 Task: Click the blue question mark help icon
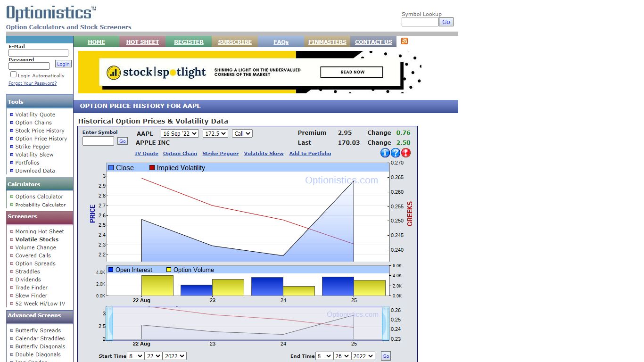click(x=396, y=153)
